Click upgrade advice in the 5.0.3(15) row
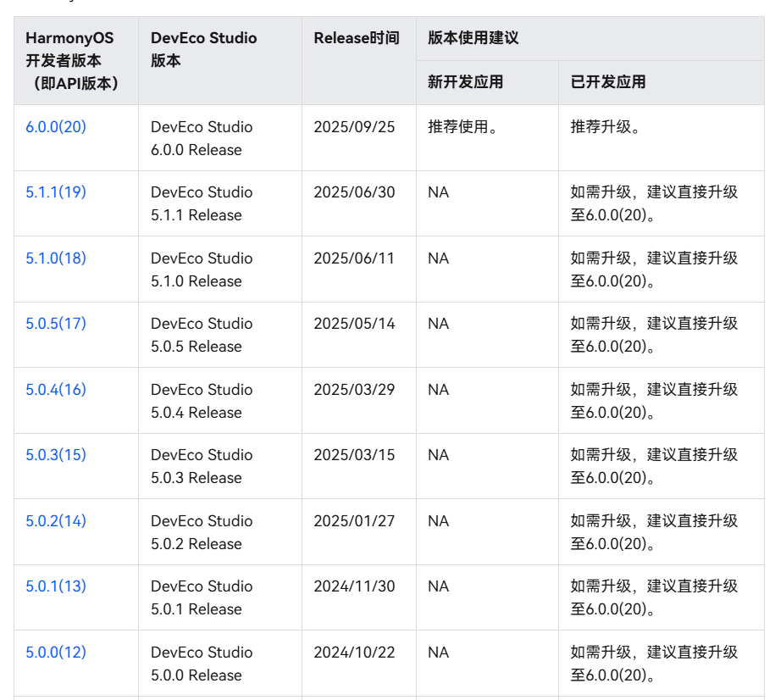 pyautogui.click(x=654, y=466)
